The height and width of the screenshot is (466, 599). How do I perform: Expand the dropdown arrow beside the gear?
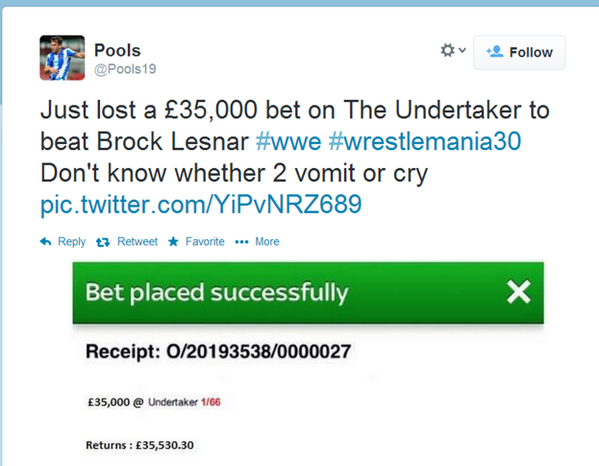coord(462,50)
